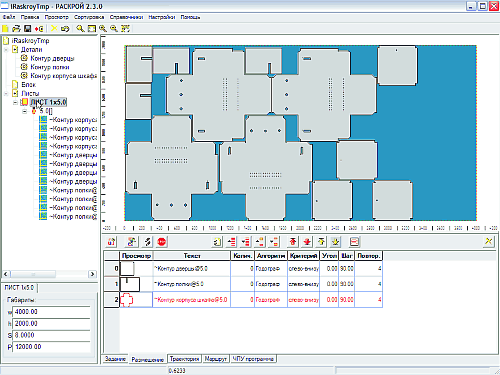Select the ЛИСТ 1x5.0 properties tab
The width and height of the screenshot is (500, 375).
pyautogui.click(x=19, y=287)
